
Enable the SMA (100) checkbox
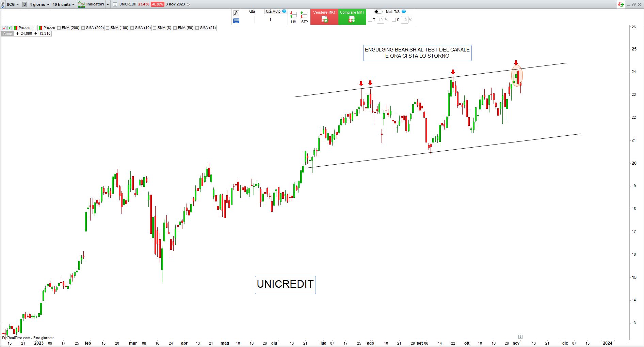pos(108,28)
